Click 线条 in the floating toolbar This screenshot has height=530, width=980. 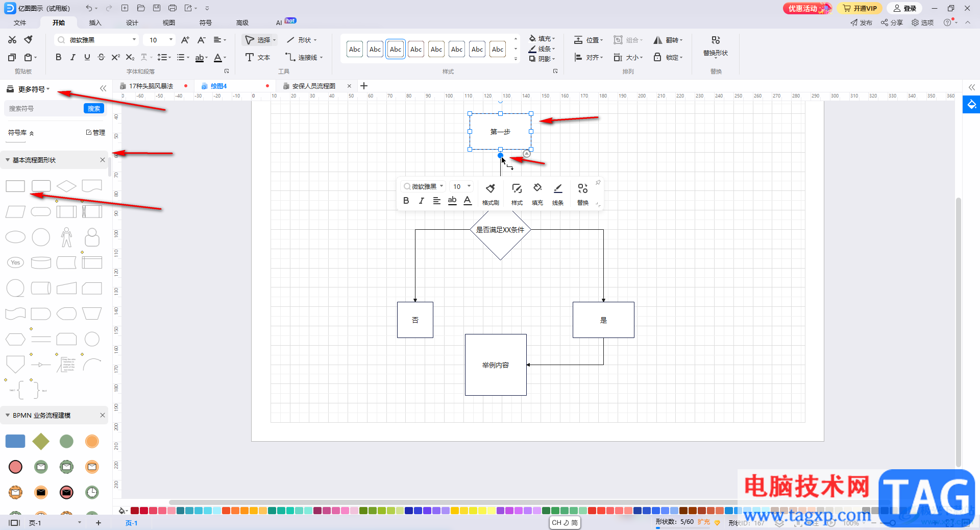point(558,195)
